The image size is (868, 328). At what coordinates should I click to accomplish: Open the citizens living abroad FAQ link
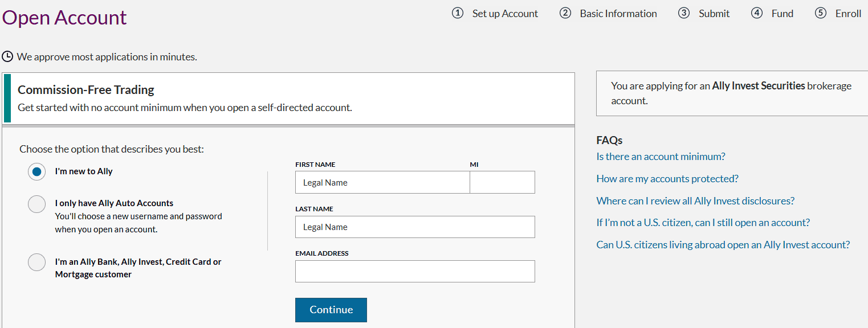pyautogui.click(x=723, y=244)
